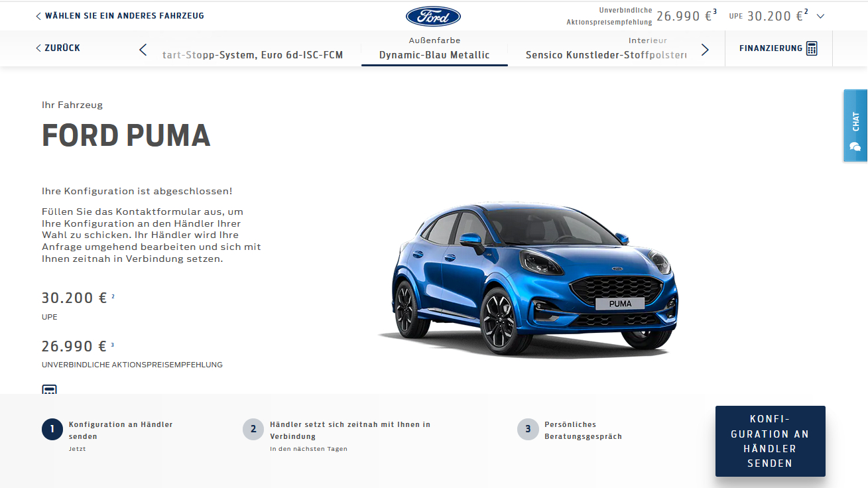Click the Ford logo
This screenshot has width=868, height=488.
[433, 16]
